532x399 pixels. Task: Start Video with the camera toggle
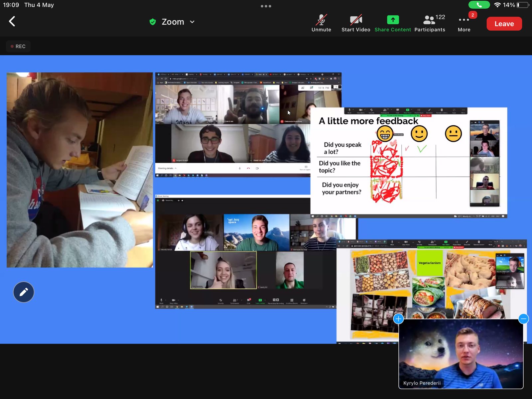[356, 23]
